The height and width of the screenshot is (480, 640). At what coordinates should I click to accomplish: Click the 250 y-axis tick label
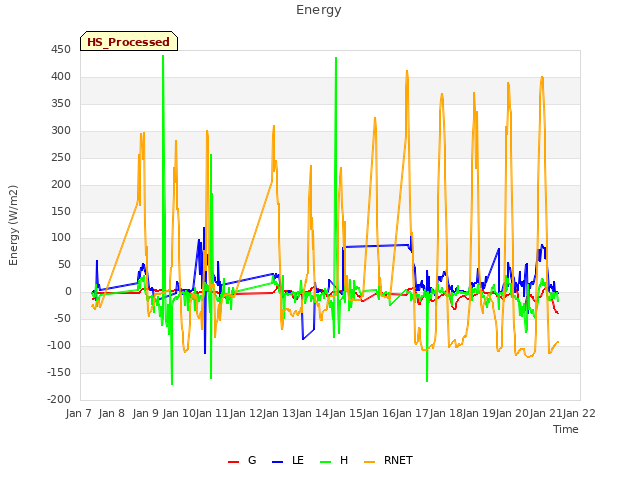coord(61,158)
